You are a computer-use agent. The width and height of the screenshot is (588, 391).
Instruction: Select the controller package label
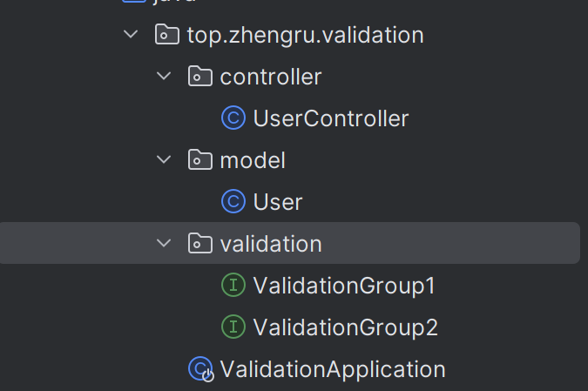271,77
